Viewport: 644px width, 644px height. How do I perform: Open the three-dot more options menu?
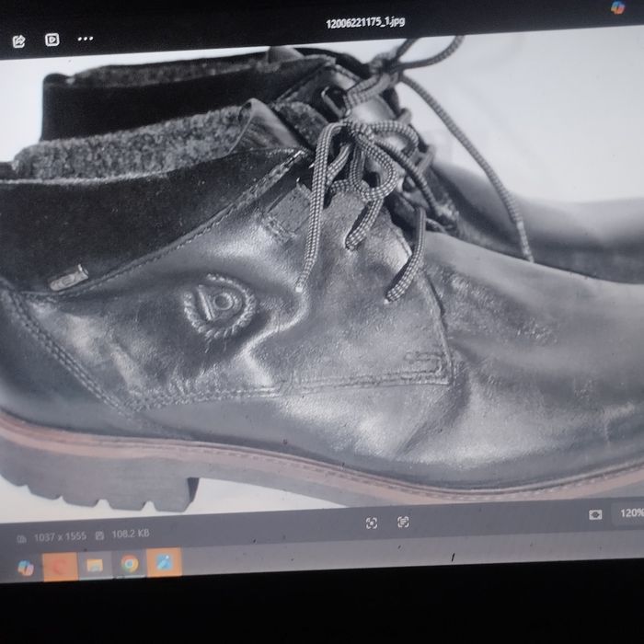(86, 39)
